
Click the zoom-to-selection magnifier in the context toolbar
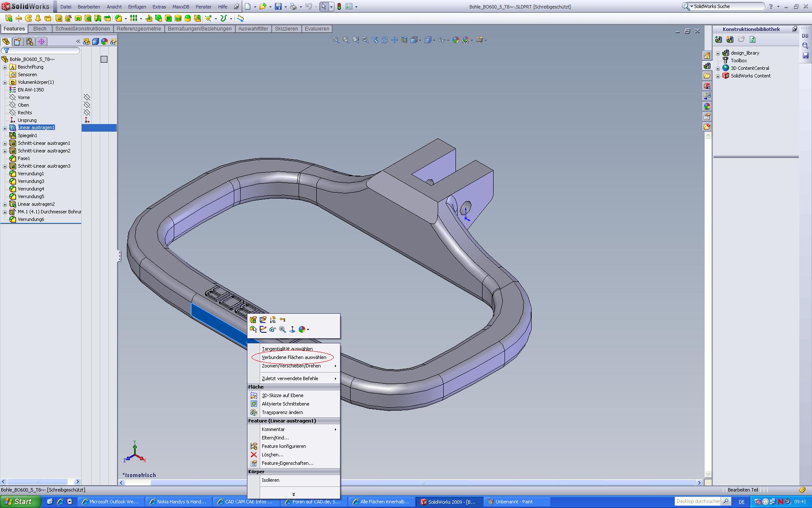point(283,329)
